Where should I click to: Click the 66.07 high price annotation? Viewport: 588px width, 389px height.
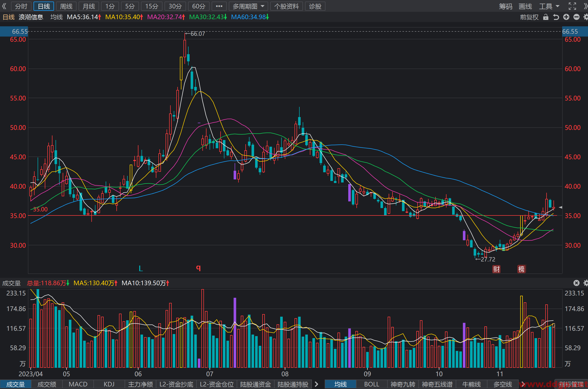click(x=195, y=34)
